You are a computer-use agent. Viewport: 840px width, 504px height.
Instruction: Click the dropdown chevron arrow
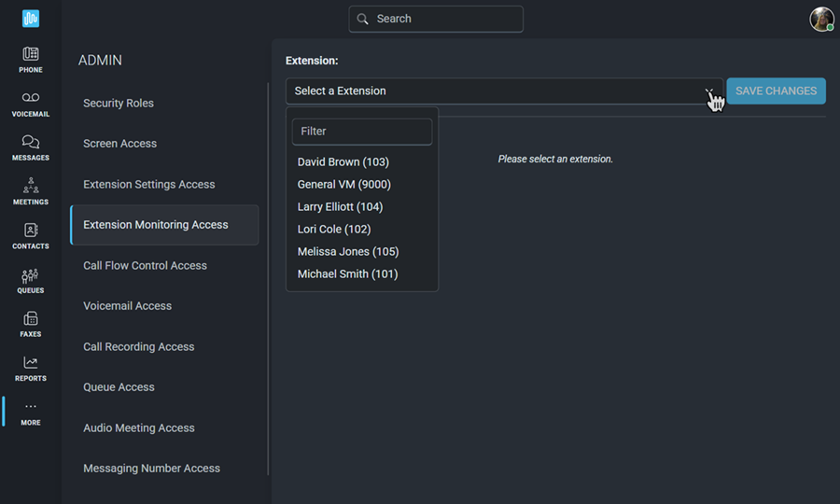click(709, 91)
